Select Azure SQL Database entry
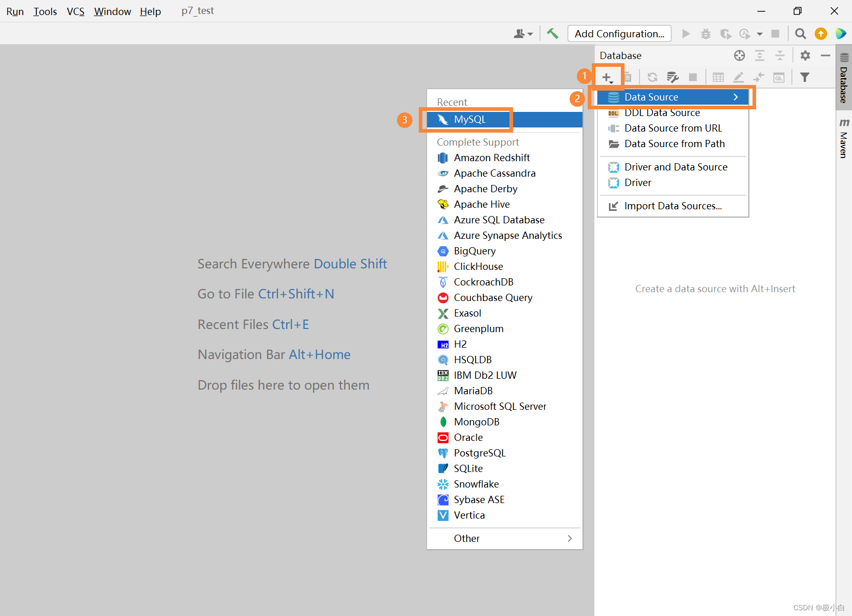This screenshot has width=852, height=616. [505, 220]
